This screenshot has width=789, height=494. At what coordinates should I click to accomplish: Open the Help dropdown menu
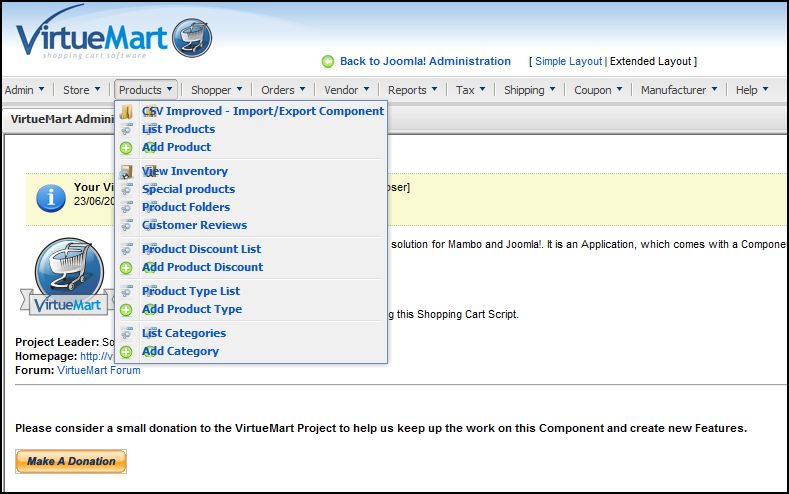pos(752,90)
